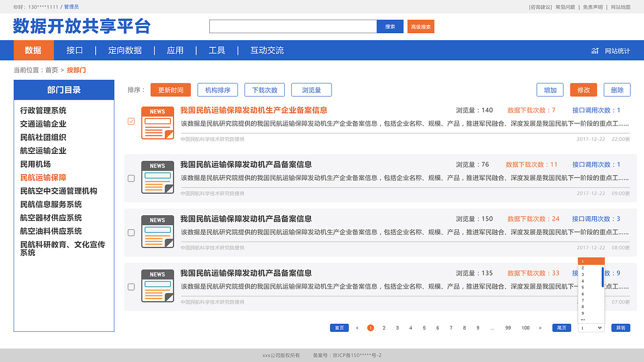Sort by 下载次数
The width and height of the screenshot is (644, 362).
point(265,90)
